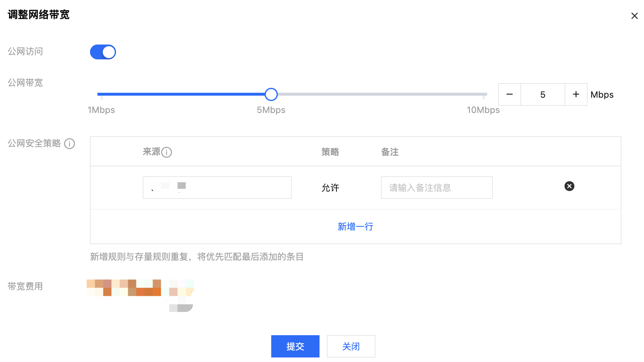644x362 pixels.
Task: Click the 1Mbps label under the slider
Action: click(x=101, y=110)
